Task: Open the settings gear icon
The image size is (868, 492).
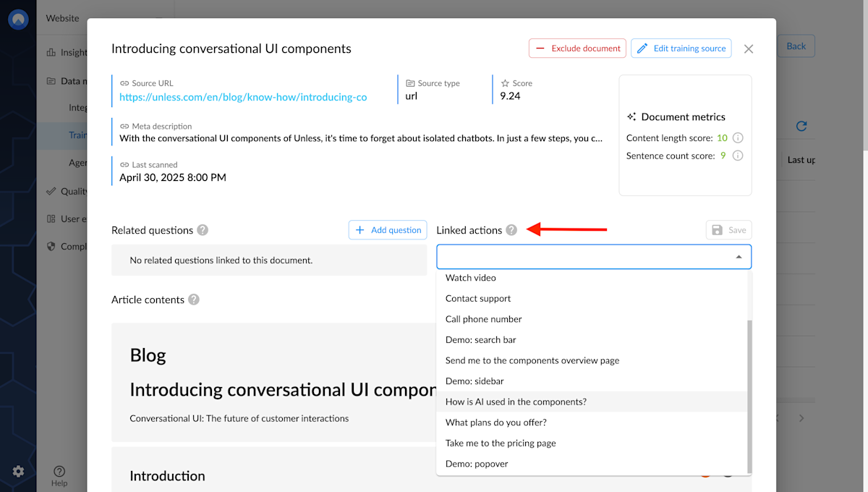Action: pos(18,471)
